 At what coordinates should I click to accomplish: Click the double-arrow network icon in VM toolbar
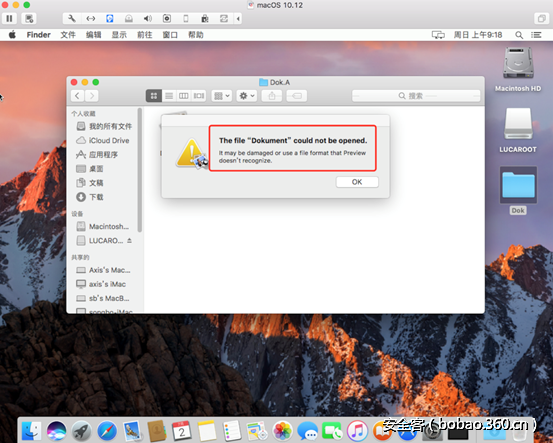point(91,18)
